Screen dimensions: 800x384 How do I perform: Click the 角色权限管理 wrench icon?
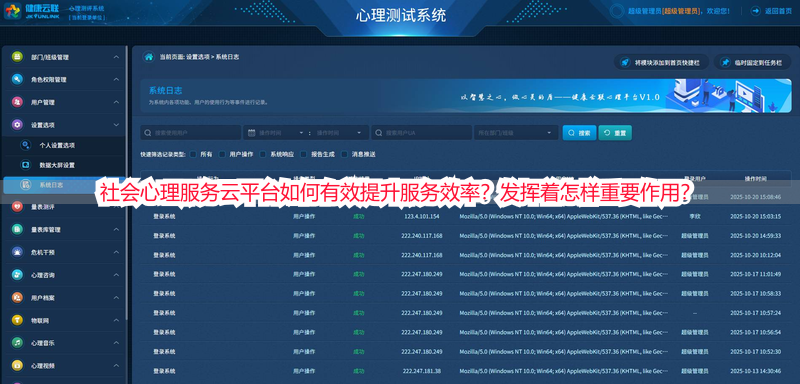[17, 80]
